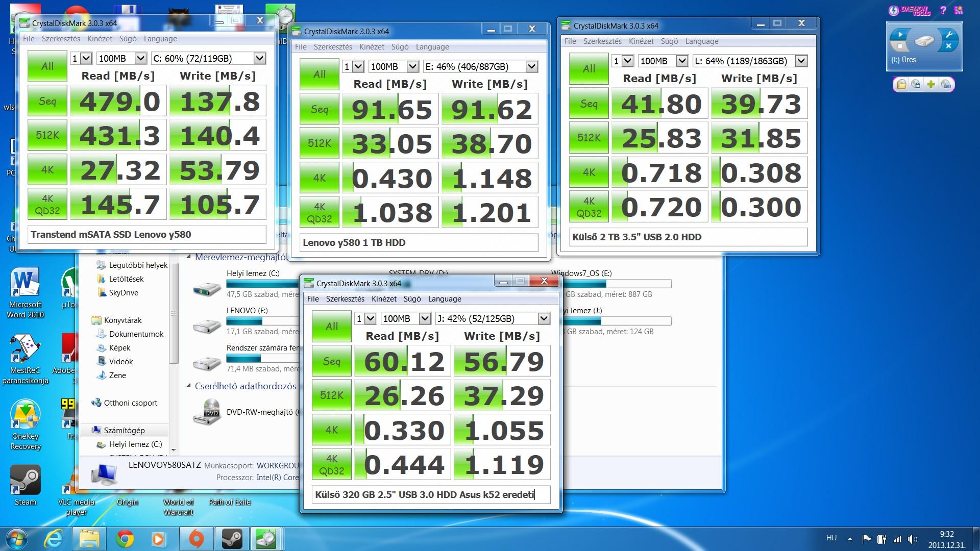Click the Origin icon in the taskbar
This screenshot has width=980, height=551.
tap(196, 539)
